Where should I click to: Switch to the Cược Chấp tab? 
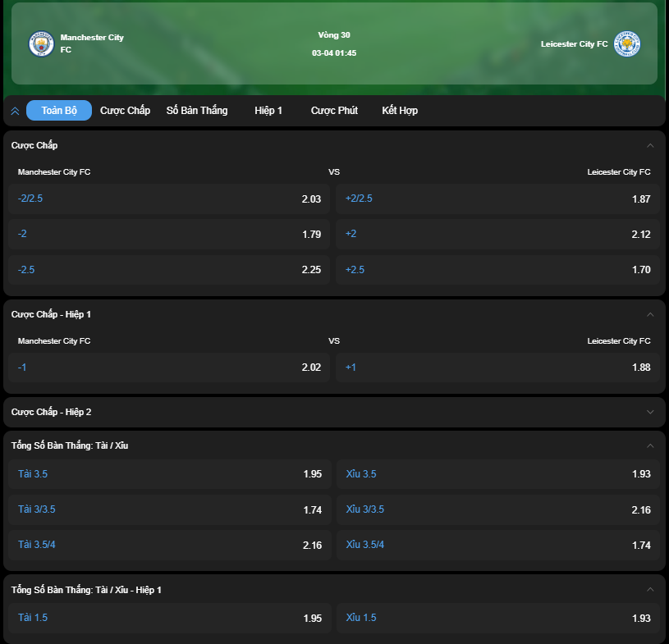125,111
